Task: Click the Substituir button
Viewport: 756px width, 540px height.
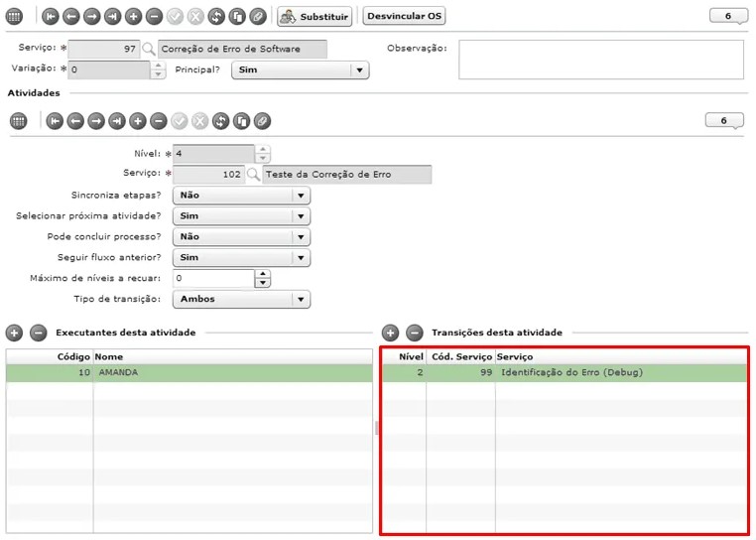Action: pyautogui.click(x=315, y=17)
